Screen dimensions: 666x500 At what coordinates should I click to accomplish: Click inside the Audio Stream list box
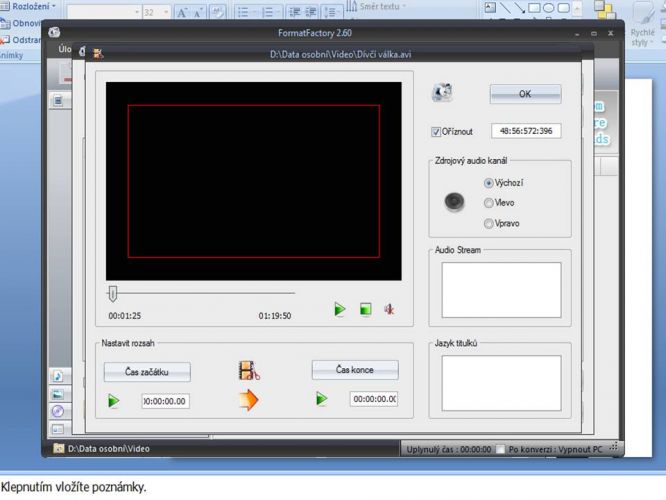[x=501, y=290]
